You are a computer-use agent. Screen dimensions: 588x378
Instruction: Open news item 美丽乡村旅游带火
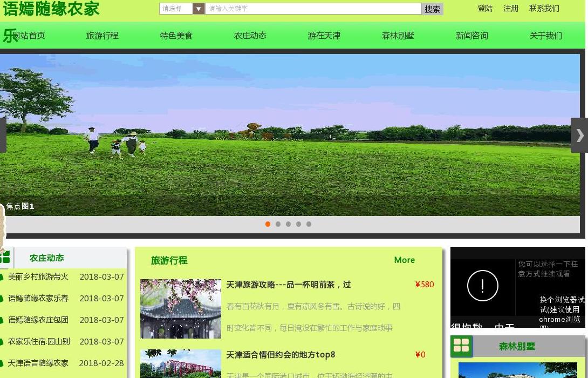click(x=38, y=277)
